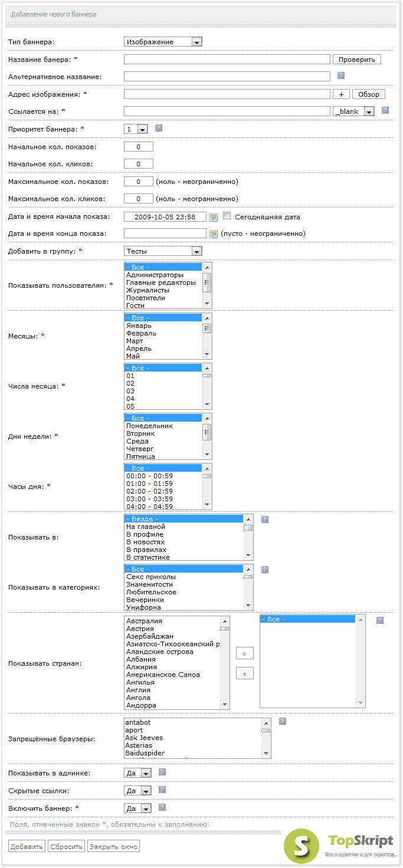
Task: Show help for 'Скрытые ссылки'
Action: point(162,790)
